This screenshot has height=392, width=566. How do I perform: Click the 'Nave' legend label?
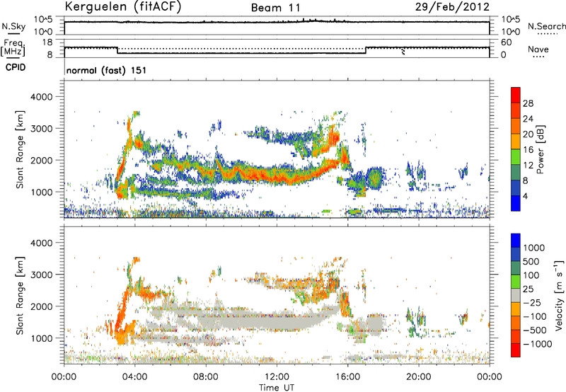[x=538, y=49]
